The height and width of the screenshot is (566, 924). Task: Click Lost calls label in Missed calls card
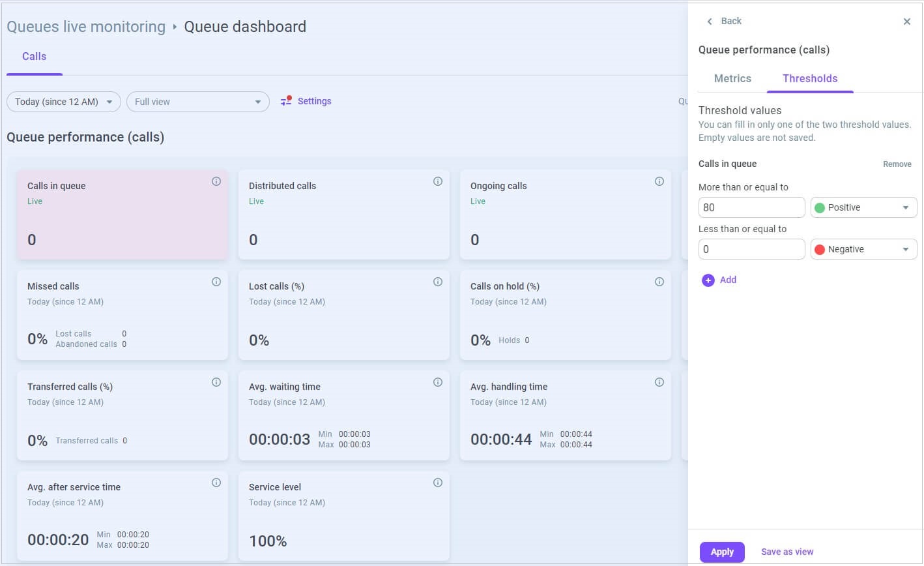pos(74,334)
